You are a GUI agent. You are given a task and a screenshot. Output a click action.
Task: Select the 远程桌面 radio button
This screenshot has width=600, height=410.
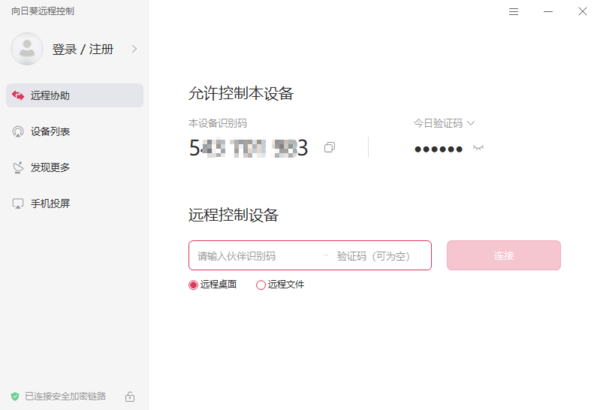pos(193,285)
